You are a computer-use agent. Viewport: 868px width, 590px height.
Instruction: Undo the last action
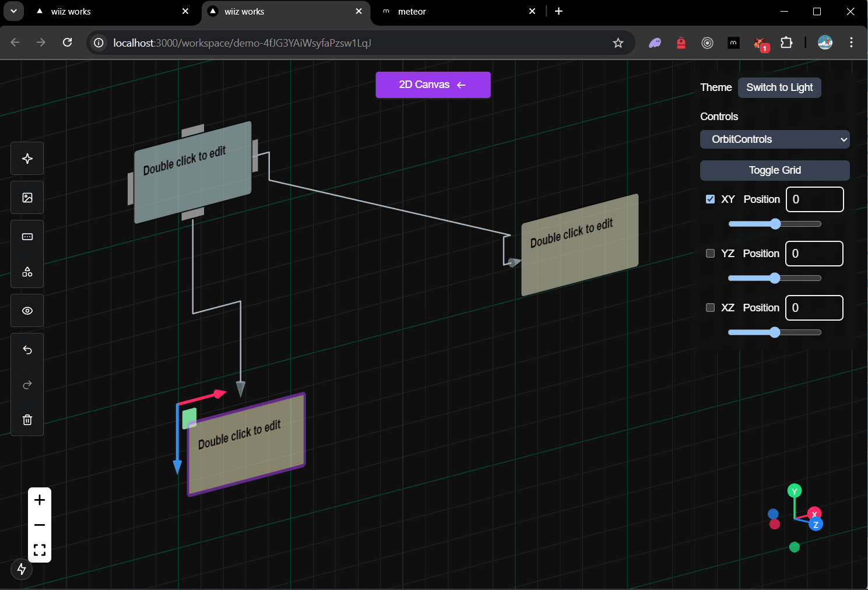pos(27,350)
